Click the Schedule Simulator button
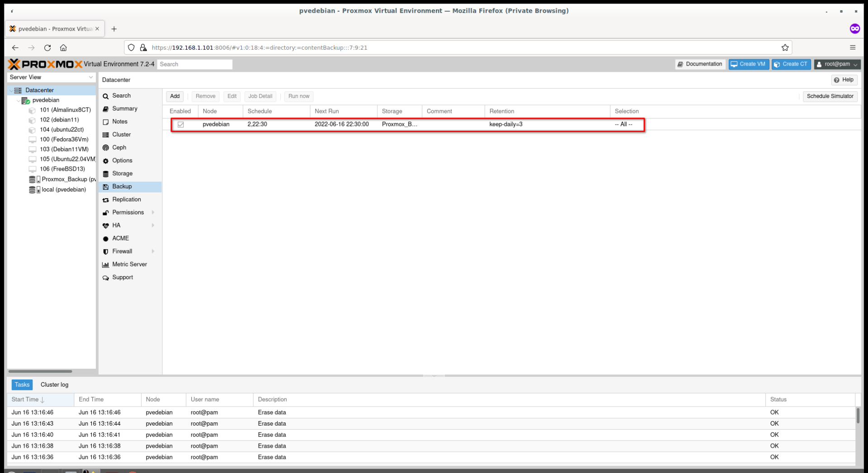The image size is (868, 473). [x=830, y=96]
